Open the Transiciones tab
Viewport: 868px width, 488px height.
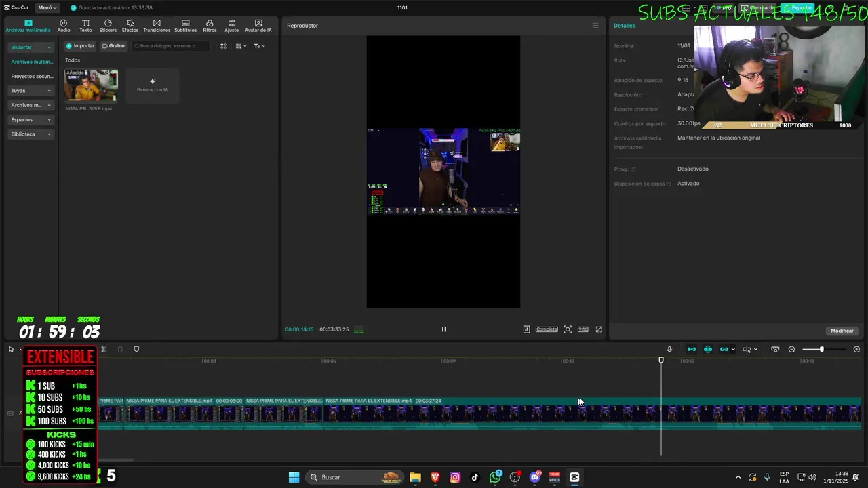click(157, 26)
